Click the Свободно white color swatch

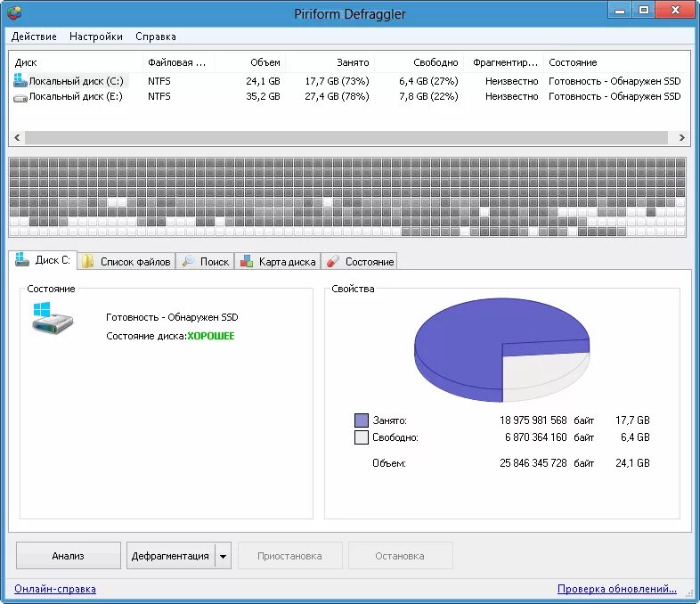point(362,437)
